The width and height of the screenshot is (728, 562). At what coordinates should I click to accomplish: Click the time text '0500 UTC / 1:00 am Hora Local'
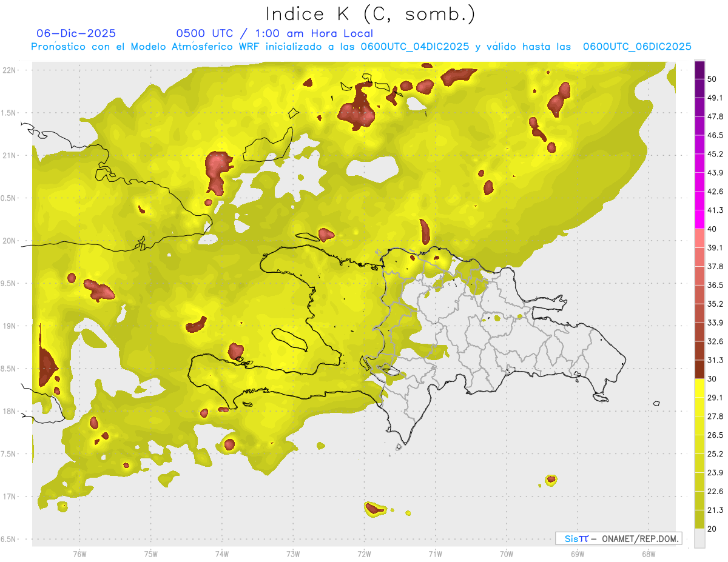click(x=274, y=33)
